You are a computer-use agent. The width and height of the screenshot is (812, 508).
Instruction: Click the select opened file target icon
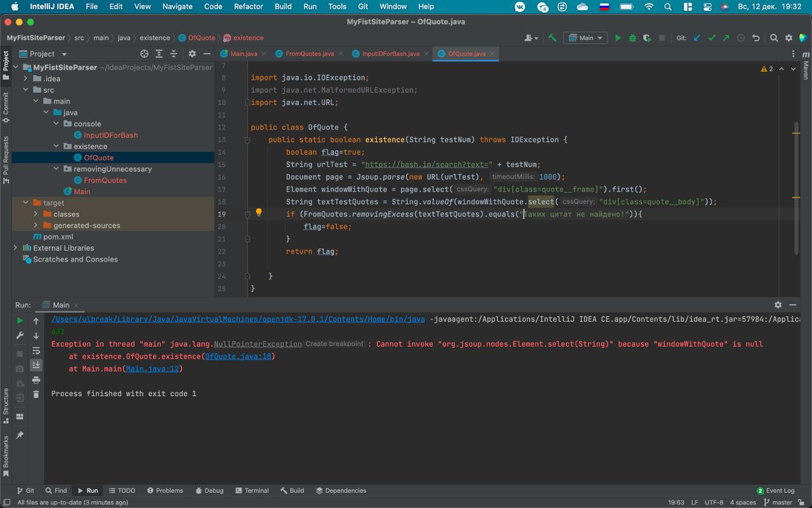pos(144,54)
